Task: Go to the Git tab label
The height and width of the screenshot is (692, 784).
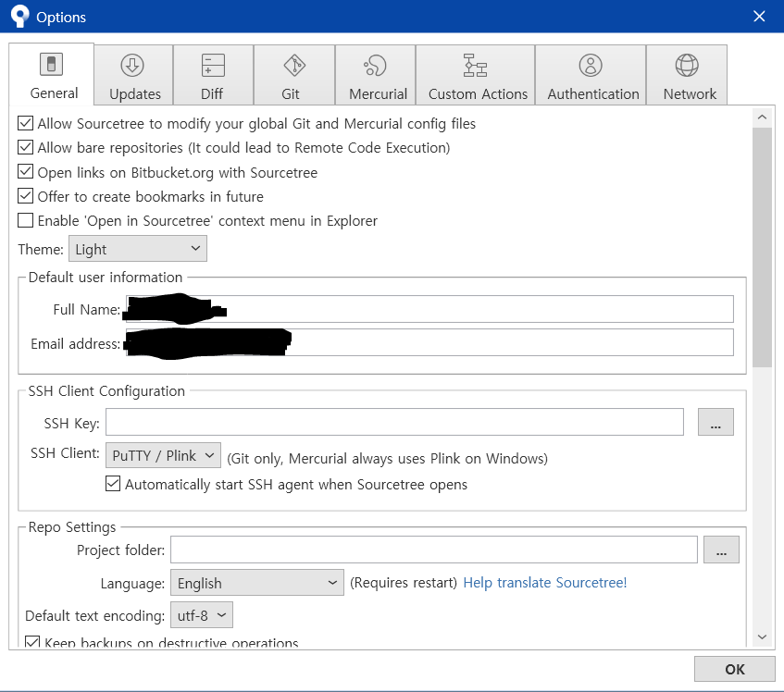Action: (x=291, y=94)
